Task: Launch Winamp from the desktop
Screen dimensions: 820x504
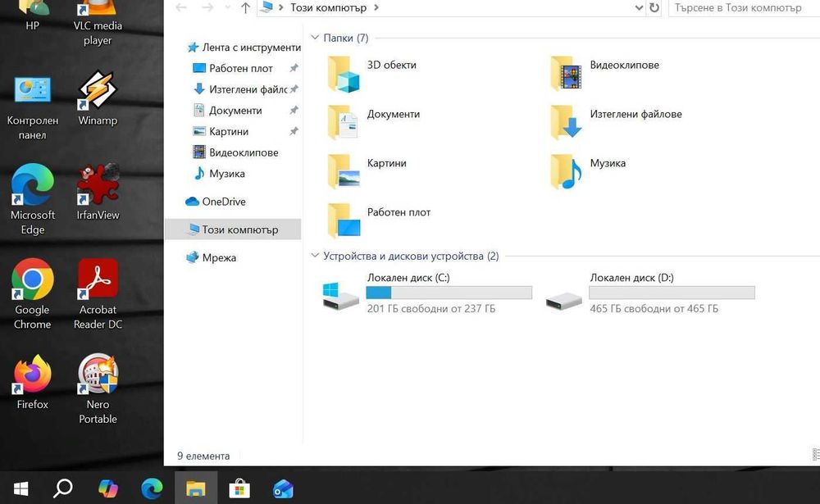Action: point(98,99)
